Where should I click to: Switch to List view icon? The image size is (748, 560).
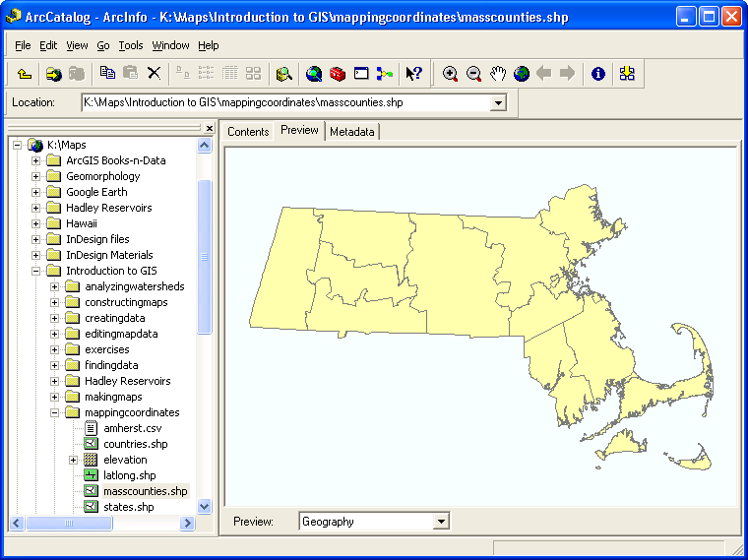pyautogui.click(x=206, y=73)
